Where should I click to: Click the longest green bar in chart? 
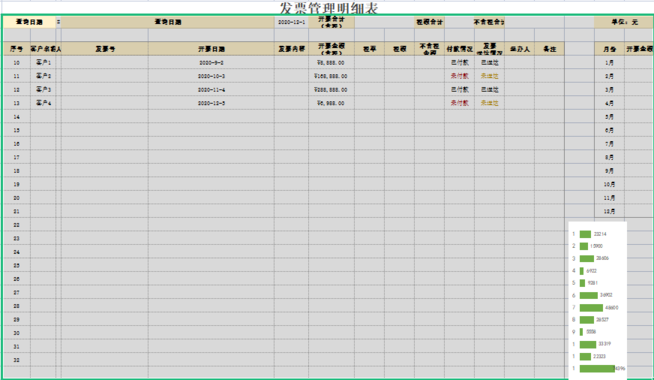tap(597, 368)
